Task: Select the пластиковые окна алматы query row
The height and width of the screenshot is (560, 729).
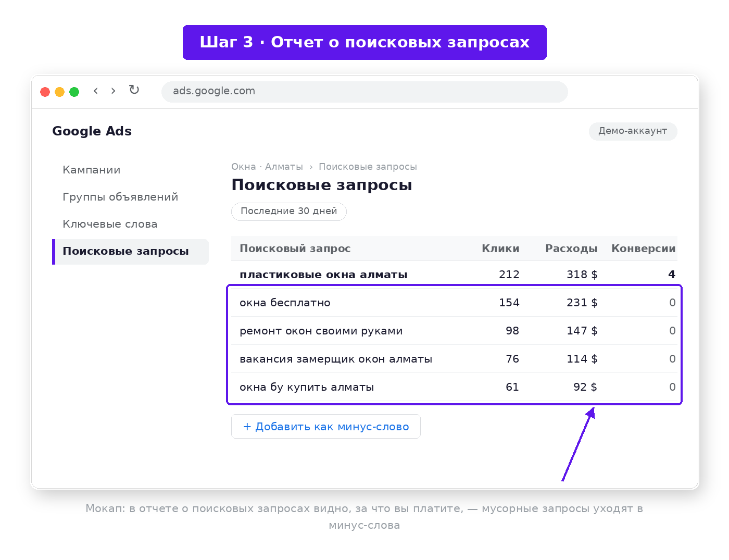Action: point(454,275)
